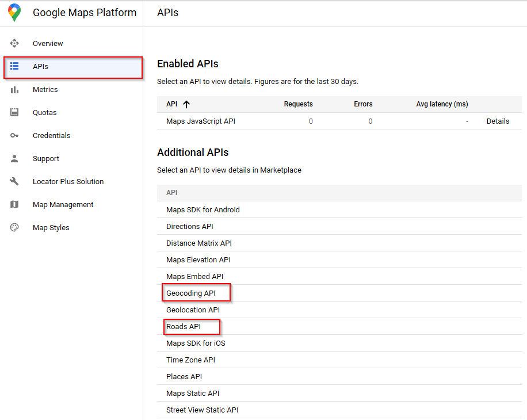Screen dimensions: 527x420
Task: Open the Distance Matrix API row
Action: click(200, 243)
